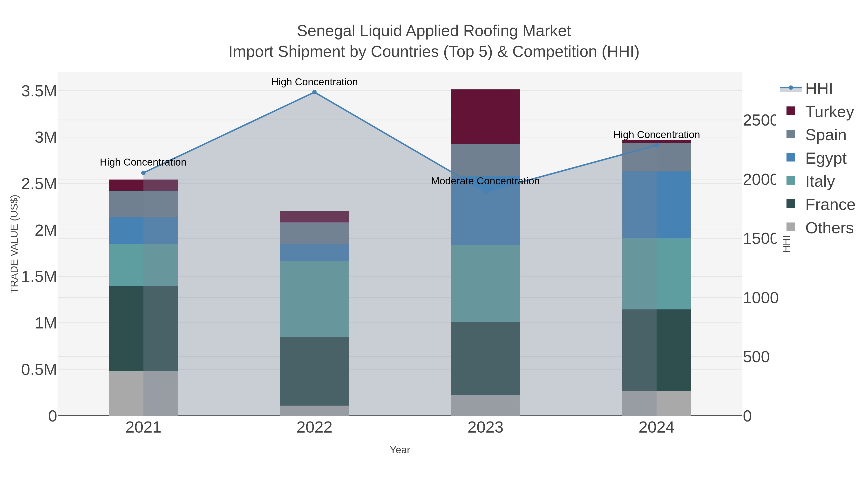This screenshot has height=488, width=868.
Task: Click the 2024 x-axis label
Action: [x=656, y=428]
